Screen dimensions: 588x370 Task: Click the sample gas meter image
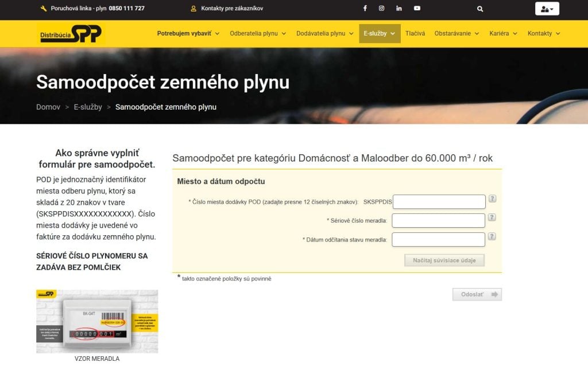tap(97, 321)
